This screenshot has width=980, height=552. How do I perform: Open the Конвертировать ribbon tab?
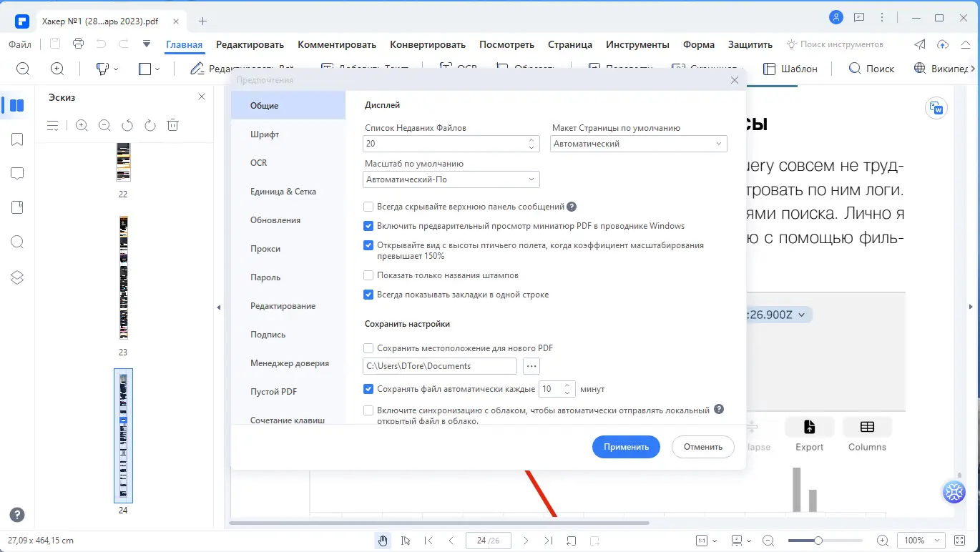pyautogui.click(x=428, y=44)
